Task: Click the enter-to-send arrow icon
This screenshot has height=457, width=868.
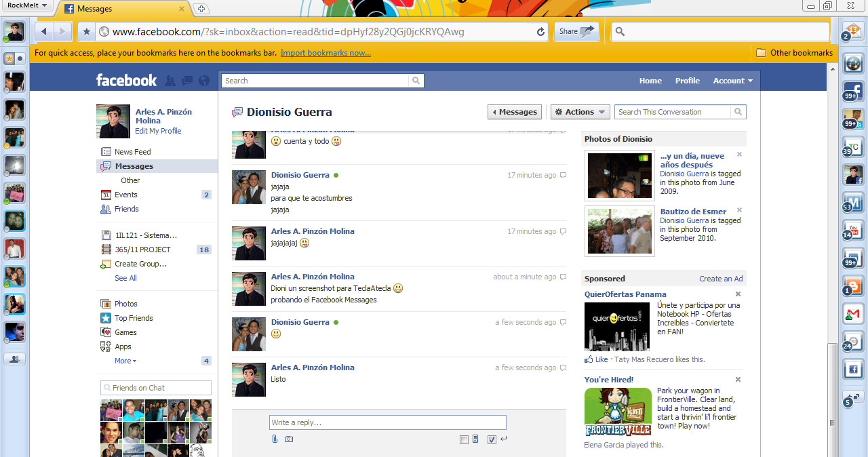Action: (x=503, y=439)
